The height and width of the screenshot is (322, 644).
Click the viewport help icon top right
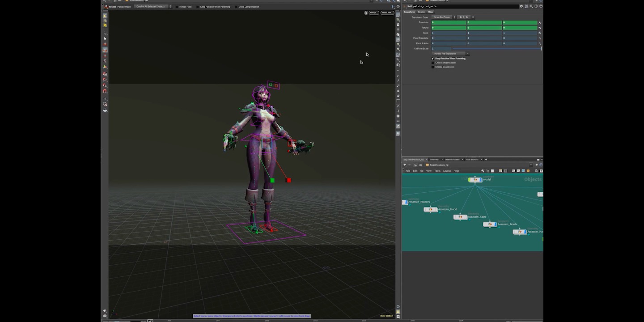pyautogui.click(x=398, y=7)
